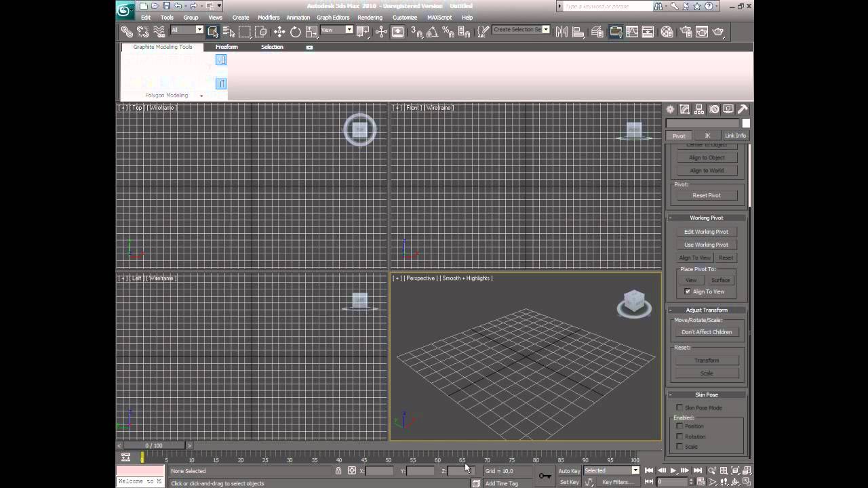Open the Create command panel tab
868x488 pixels.
point(670,109)
